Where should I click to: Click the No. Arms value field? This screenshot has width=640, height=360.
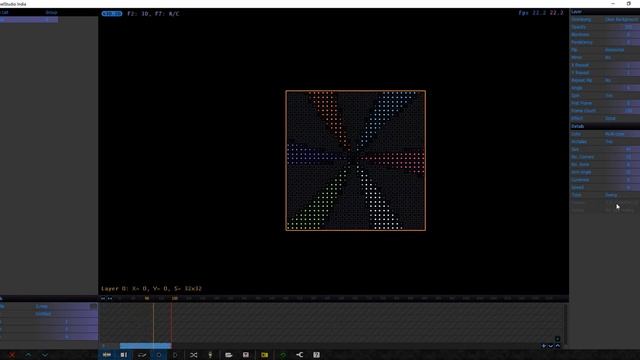tap(622, 164)
